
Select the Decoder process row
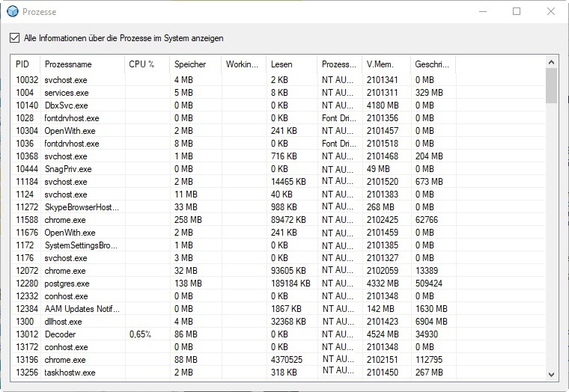(x=61, y=334)
